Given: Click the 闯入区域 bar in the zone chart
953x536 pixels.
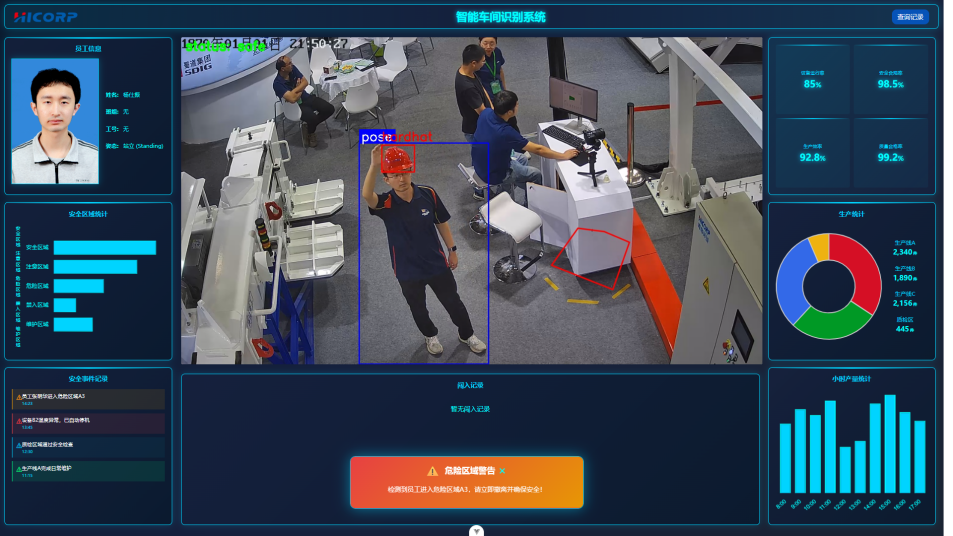Looking at the screenshot, I should [x=65, y=305].
